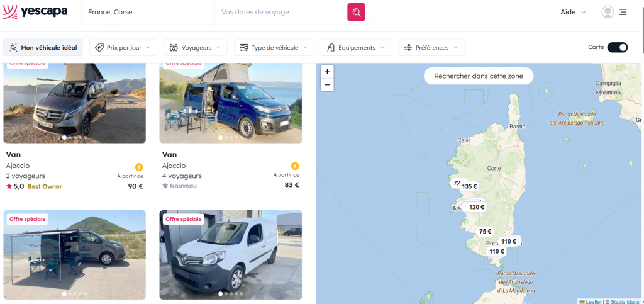644x304 pixels.
Task: Click the pink star rating 5,0
Action: point(15,186)
